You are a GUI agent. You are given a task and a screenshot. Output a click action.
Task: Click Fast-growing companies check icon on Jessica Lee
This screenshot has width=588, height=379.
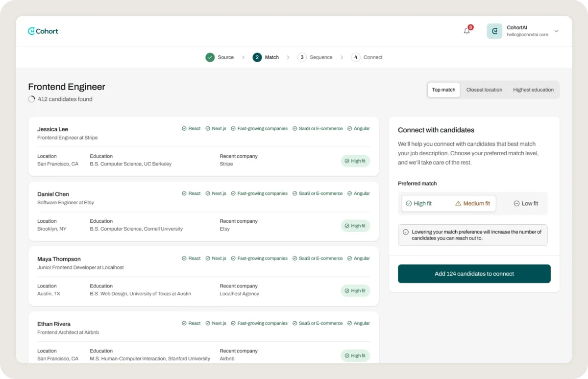(233, 128)
